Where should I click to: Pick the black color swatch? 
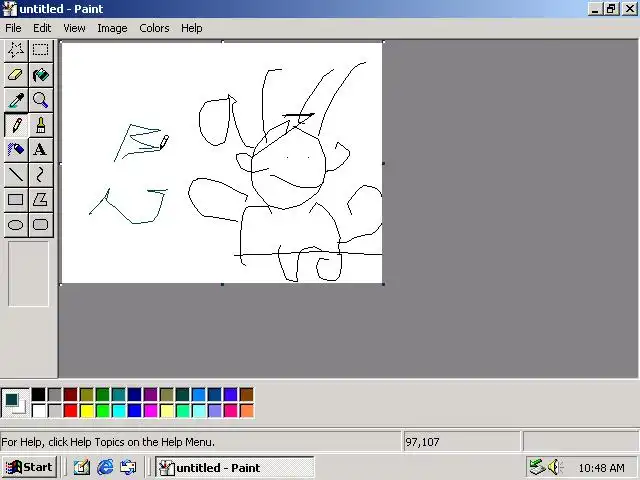pyautogui.click(x=38, y=395)
